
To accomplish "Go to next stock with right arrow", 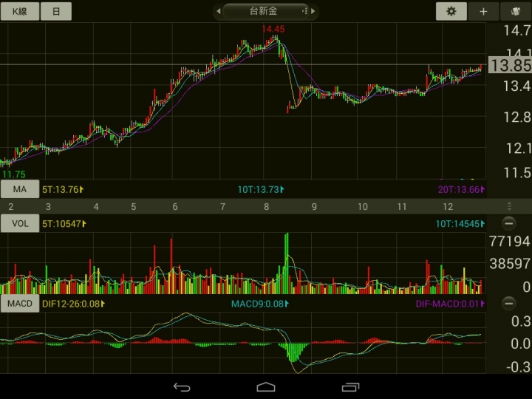I will [313, 11].
